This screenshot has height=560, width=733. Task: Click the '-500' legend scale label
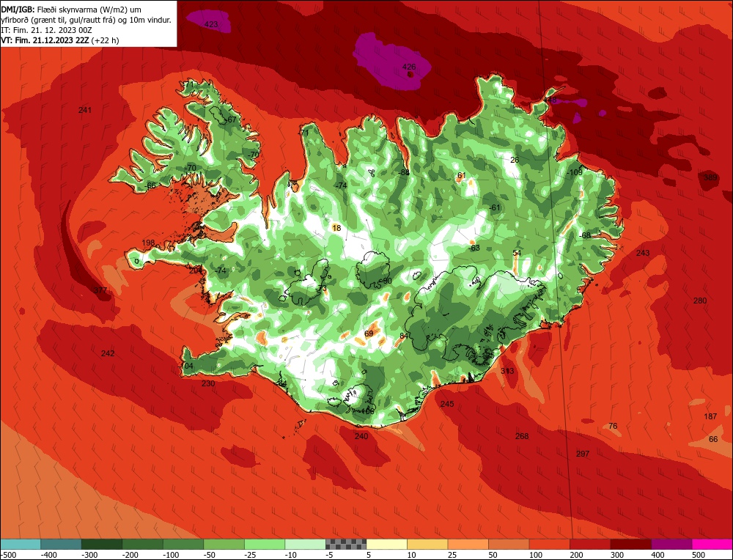click(9, 555)
